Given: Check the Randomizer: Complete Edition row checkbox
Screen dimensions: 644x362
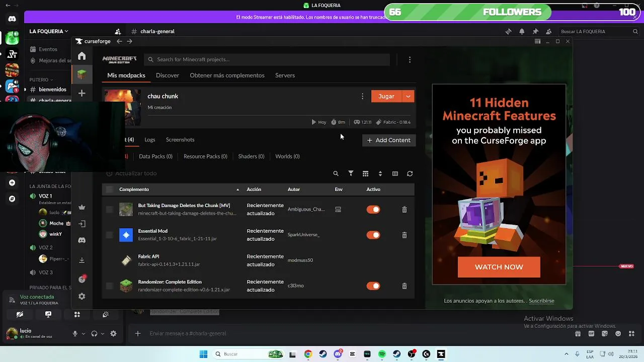Looking at the screenshot, I should pos(109,286).
